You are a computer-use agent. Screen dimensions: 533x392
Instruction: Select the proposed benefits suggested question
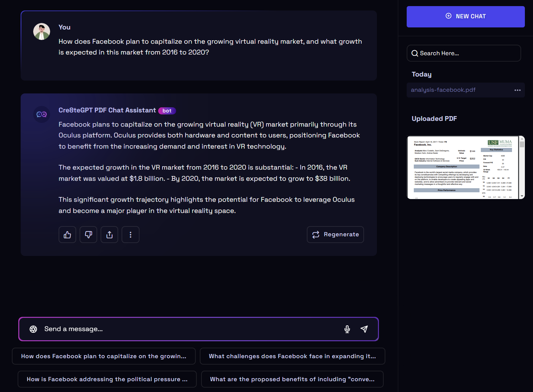coord(292,379)
